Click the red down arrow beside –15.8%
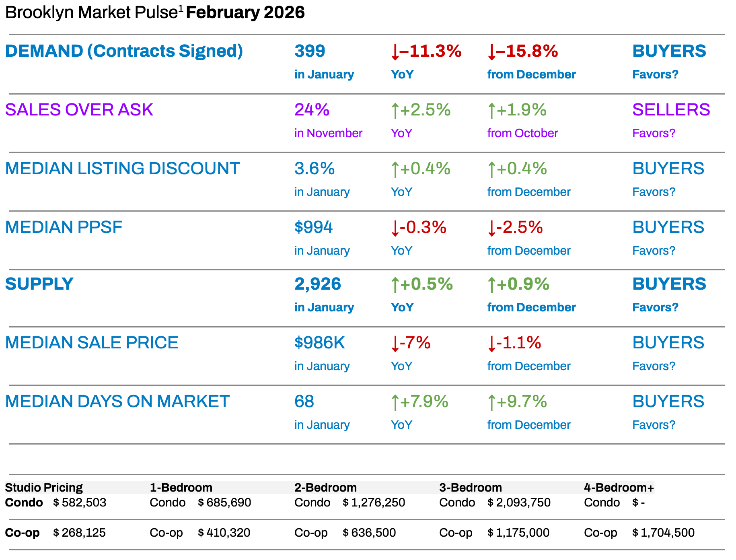Screen dimensions: 736x560 [x=491, y=52]
